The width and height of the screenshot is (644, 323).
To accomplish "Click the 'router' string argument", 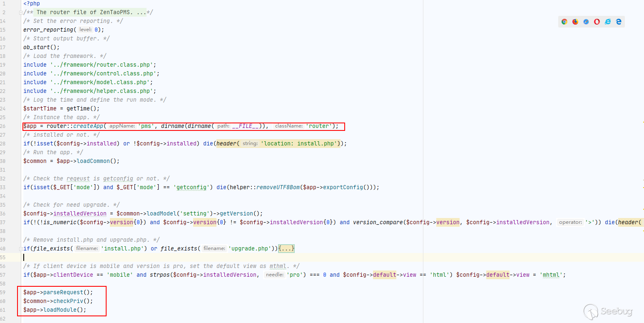I will click(319, 126).
